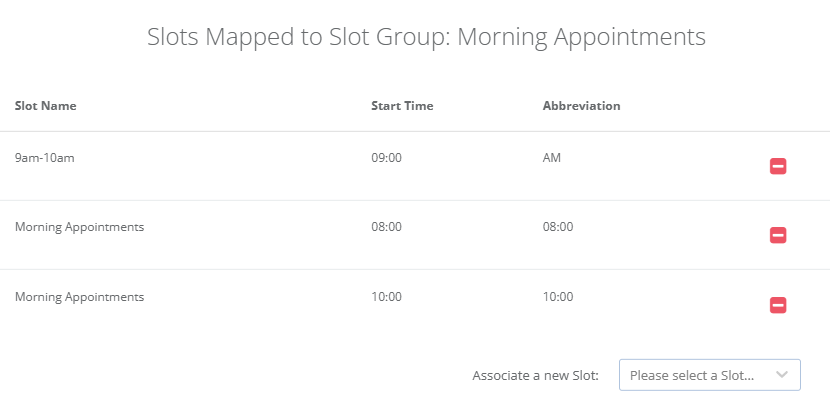Remove the 9am-10am slot from group
The width and height of the screenshot is (830, 403).
point(778,166)
